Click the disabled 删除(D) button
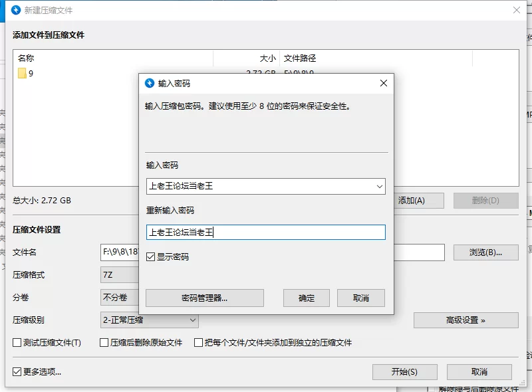This screenshot has width=532, height=392. 486,201
